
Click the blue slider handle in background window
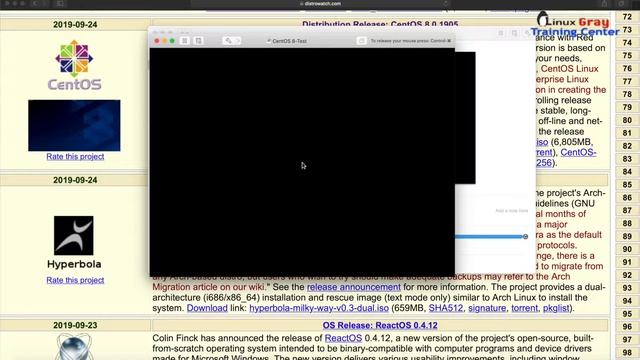coord(525,236)
